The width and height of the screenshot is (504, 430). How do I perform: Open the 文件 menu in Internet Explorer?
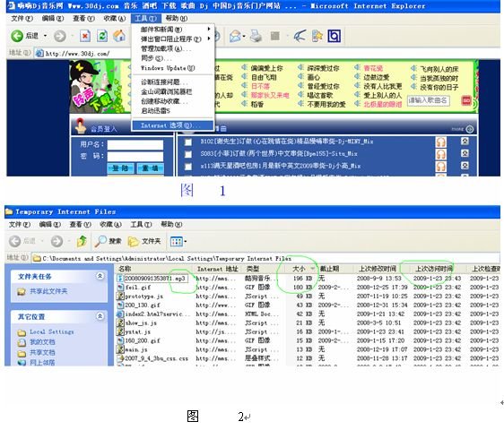(x=22, y=18)
